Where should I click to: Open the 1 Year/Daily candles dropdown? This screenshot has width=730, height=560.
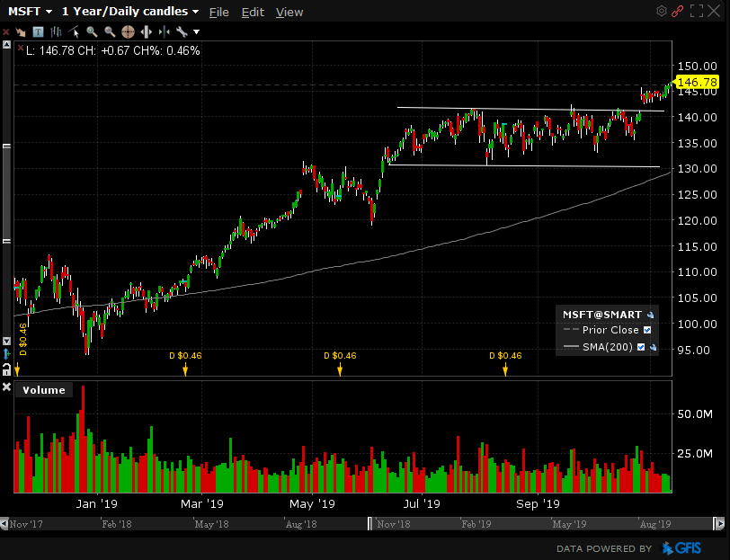click(x=130, y=12)
